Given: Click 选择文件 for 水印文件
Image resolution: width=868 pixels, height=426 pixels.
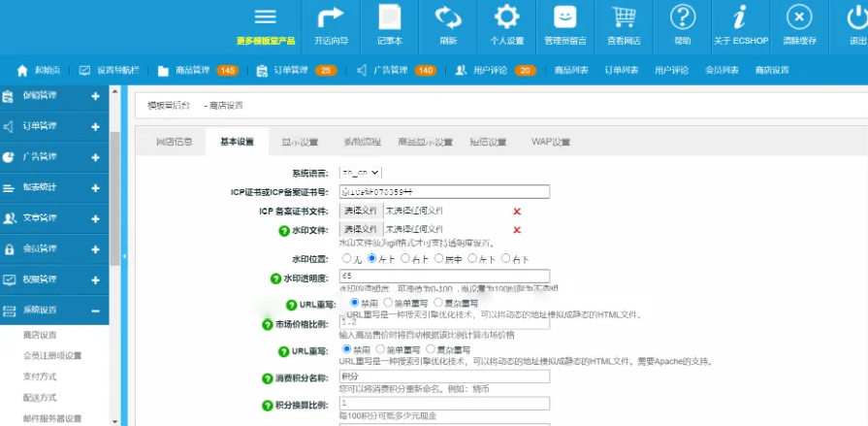Looking at the screenshot, I should pyautogui.click(x=361, y=229).
